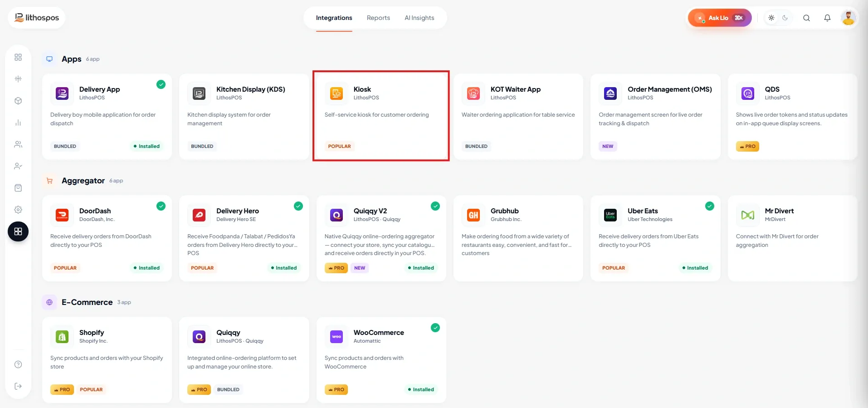Click DoorDash installed green checkmark
Image resolution: width=868 pixels, height=408 pixels.
161,206
